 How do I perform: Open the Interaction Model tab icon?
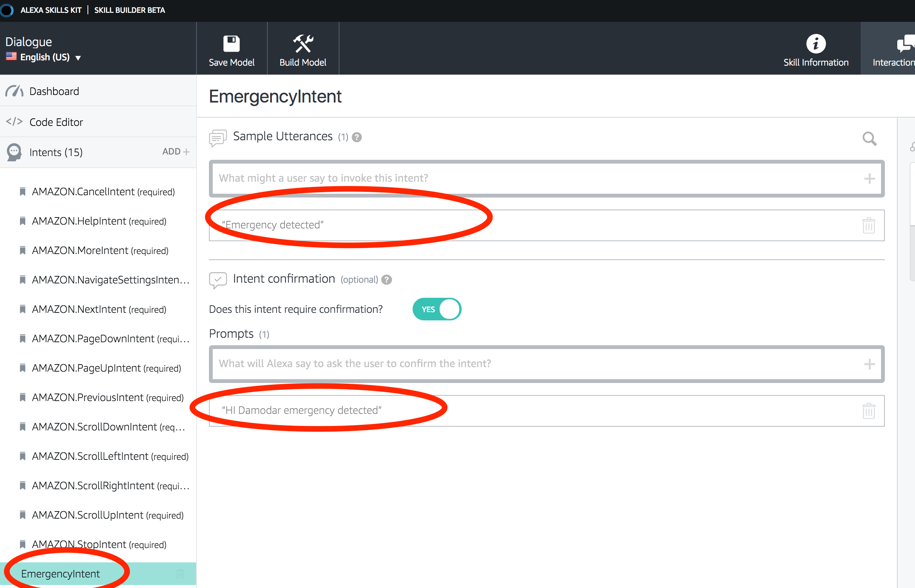(x=906, y=44)
